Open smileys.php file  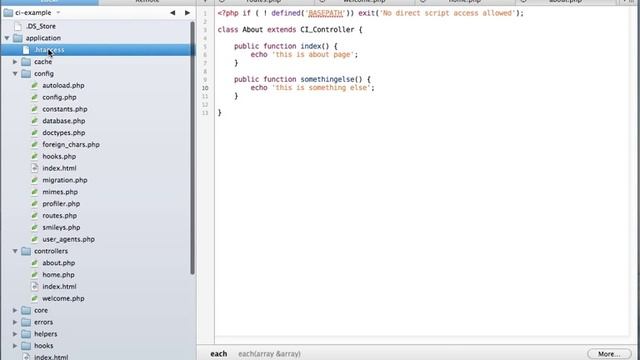click(x=61, y=227)
